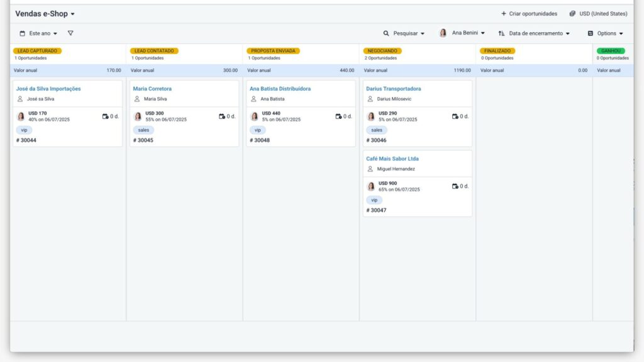Click Criar oportunidades
The image size is (644, 362).
click(533, 14)
